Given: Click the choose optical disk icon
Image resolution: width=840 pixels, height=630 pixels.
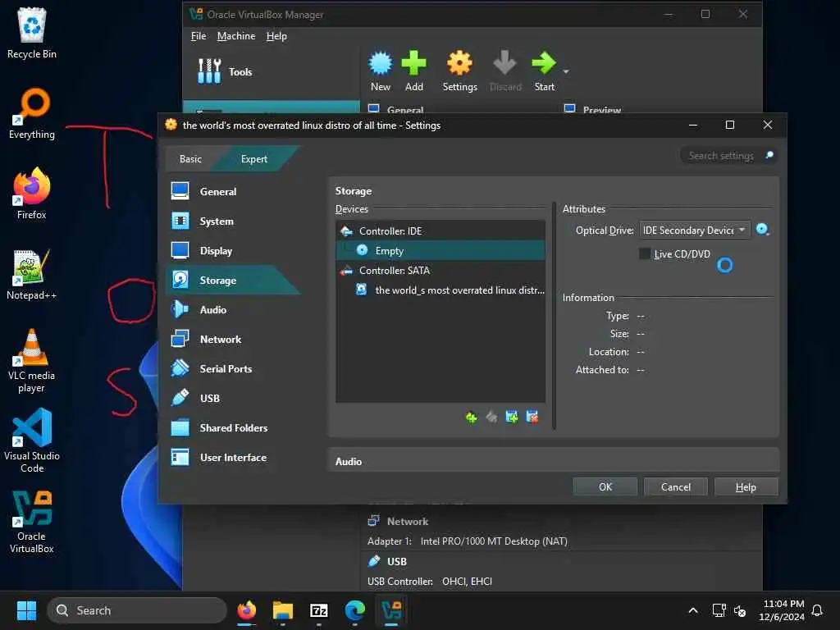Looking at the screenshot, I should tap(762, 230).
